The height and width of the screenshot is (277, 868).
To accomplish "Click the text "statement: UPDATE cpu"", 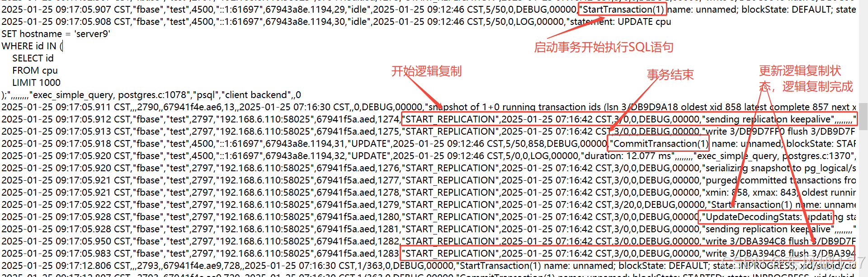I will point(620,22).
